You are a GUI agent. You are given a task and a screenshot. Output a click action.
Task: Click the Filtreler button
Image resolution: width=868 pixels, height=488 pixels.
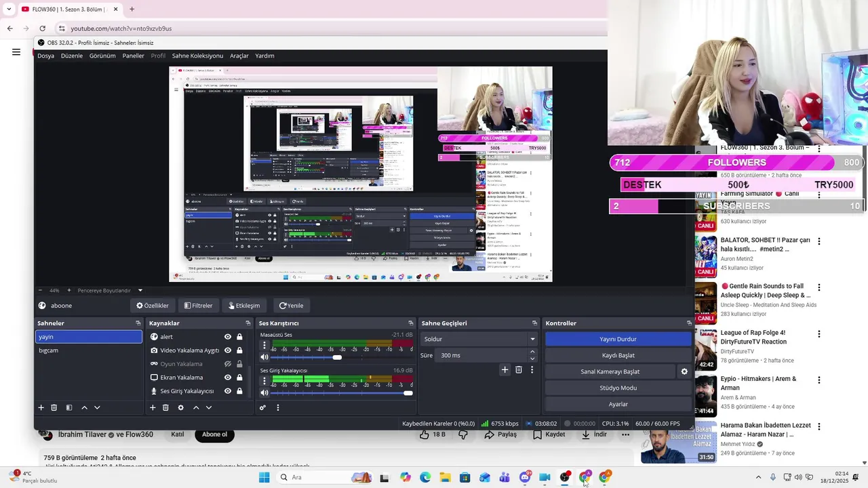198,306
